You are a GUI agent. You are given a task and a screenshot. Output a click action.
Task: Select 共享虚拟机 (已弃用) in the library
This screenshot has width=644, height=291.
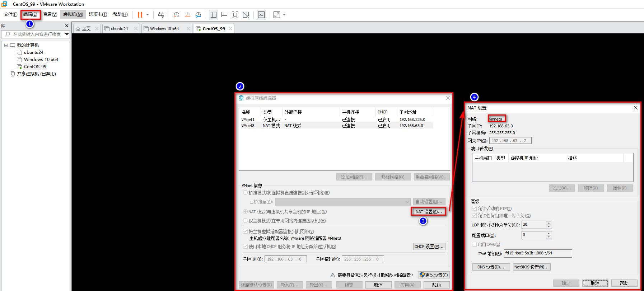coord(36,74)
